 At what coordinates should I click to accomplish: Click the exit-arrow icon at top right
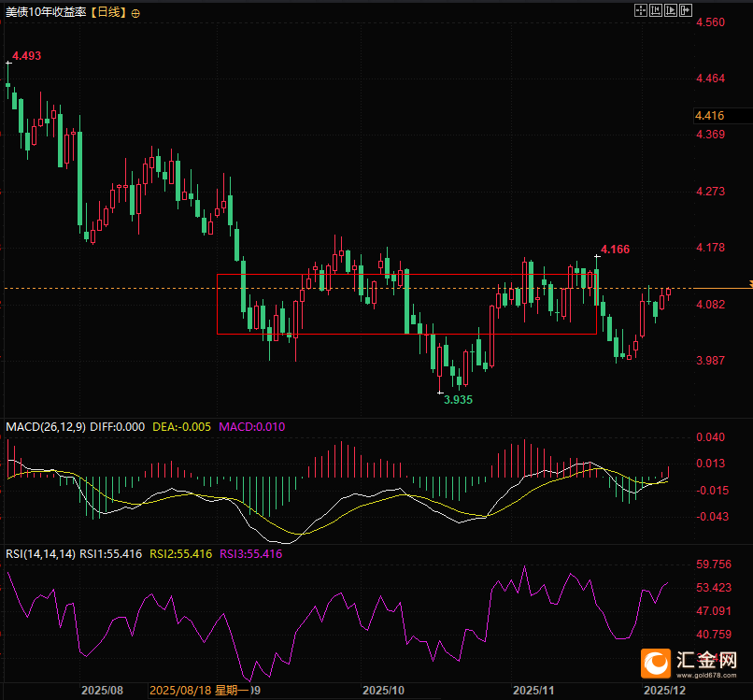click(688, 10)
